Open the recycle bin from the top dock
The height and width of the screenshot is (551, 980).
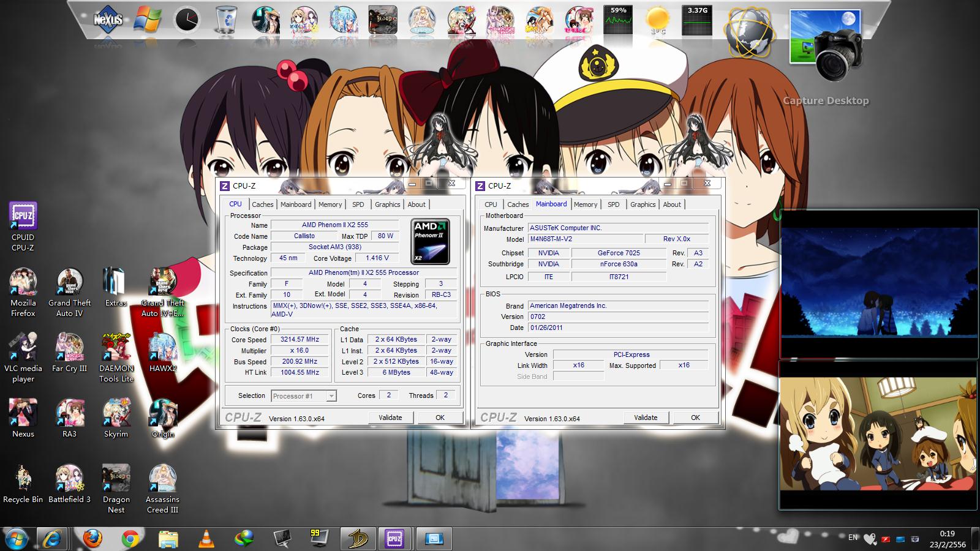point(226,20)
